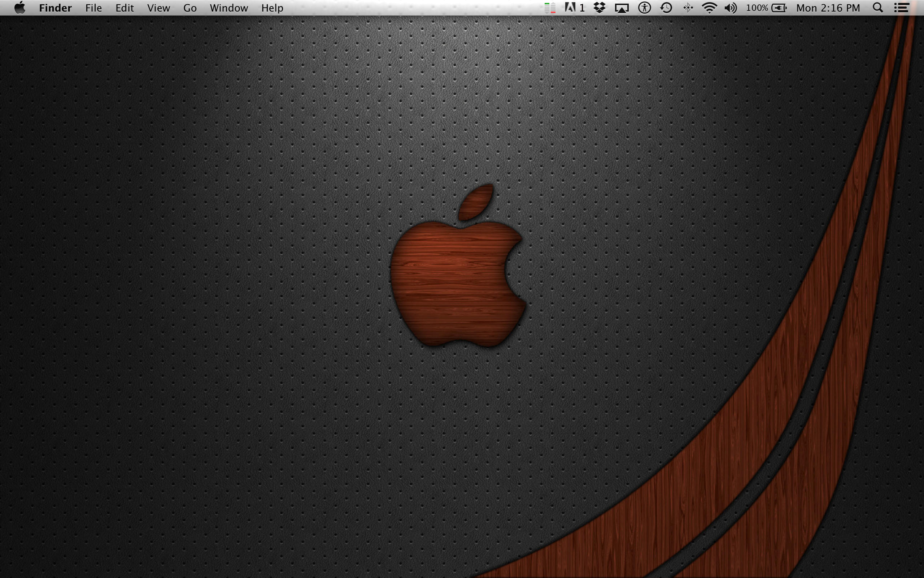Open the Go menu
Image resolution: width=924 pixels, height=578 pixels.
click(x=190, y=8)
